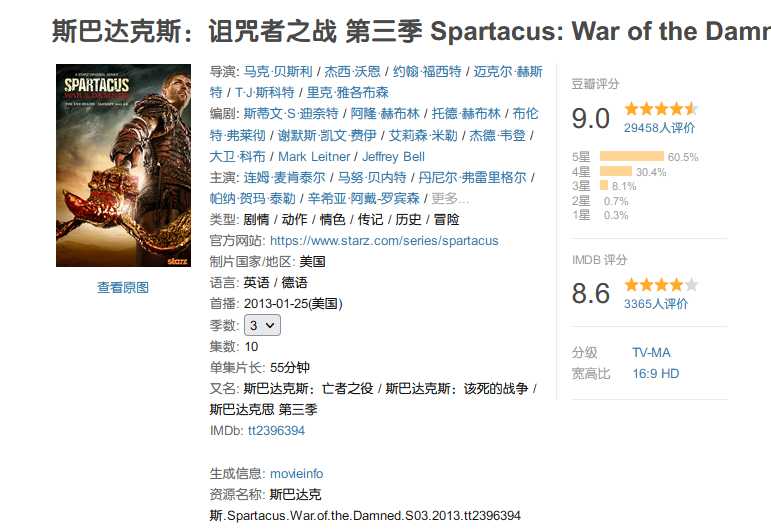Screen dimensions: 771x530
Task: Click the 5星 orange rating bar
Action: tap(632, 157)
